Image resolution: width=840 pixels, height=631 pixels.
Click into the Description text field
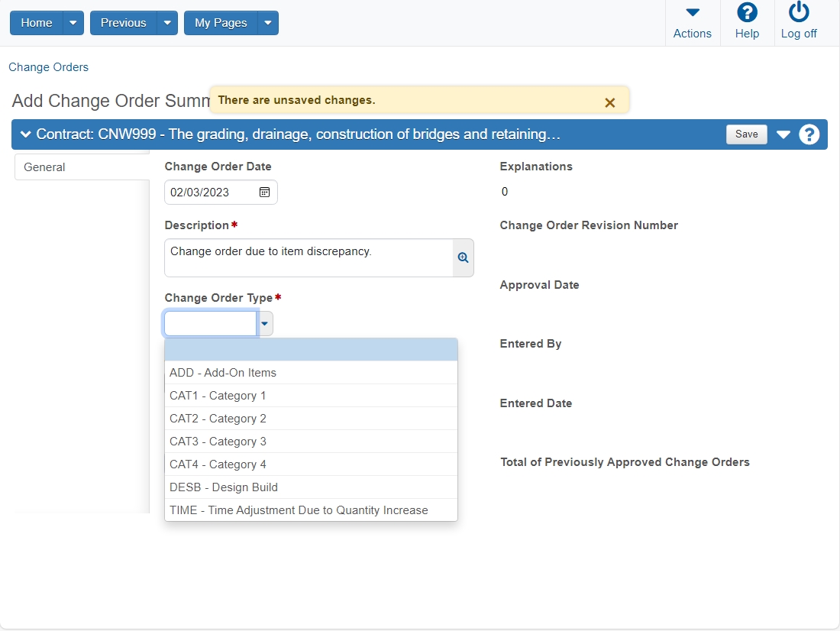309,258
